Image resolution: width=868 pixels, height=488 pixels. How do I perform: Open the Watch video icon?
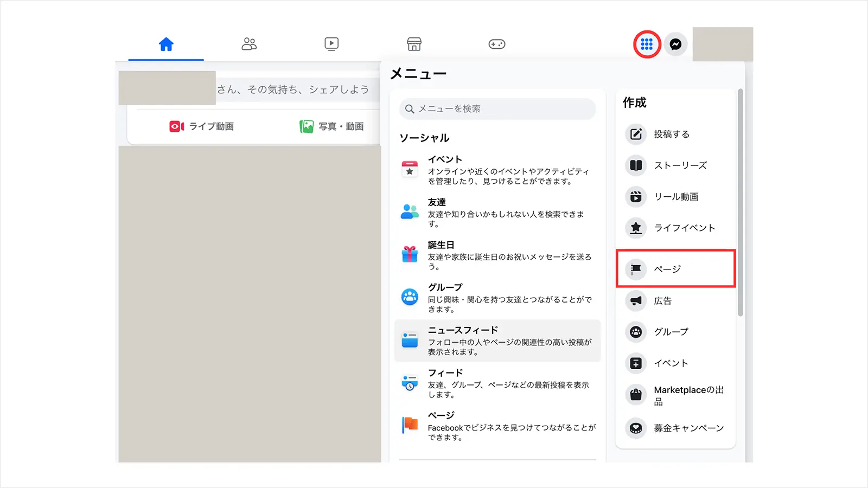coord(331,44)
